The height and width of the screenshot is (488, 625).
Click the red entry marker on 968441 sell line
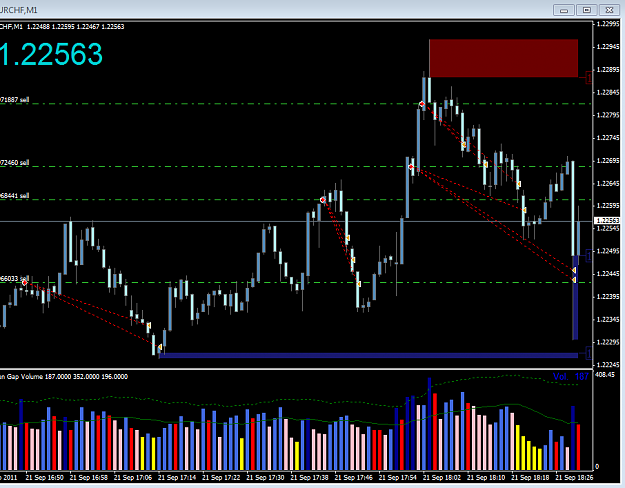click(x=323, y=200)
